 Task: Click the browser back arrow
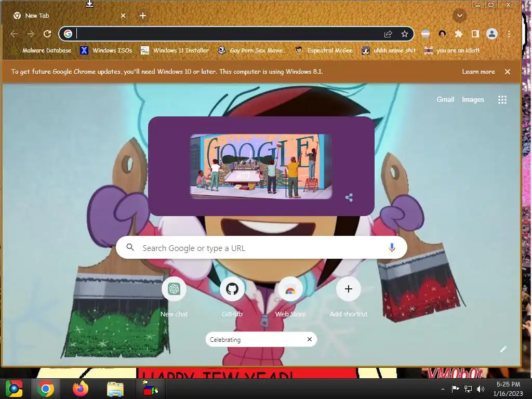(x=14, y=34)
